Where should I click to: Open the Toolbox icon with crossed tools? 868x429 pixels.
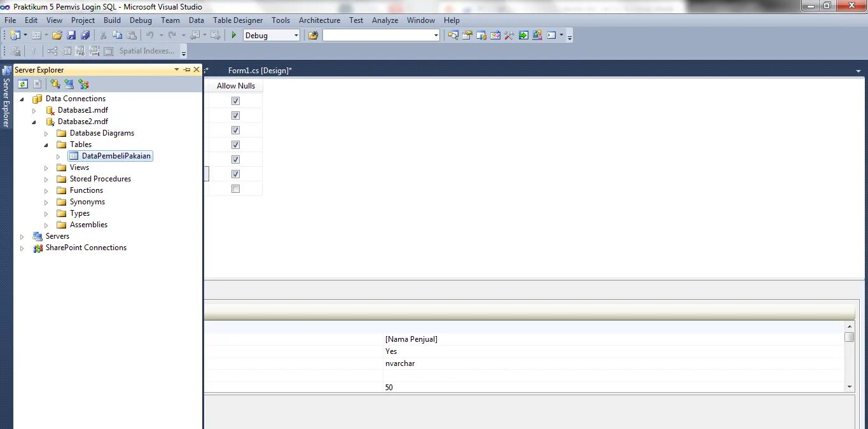[x=509, y=35]
